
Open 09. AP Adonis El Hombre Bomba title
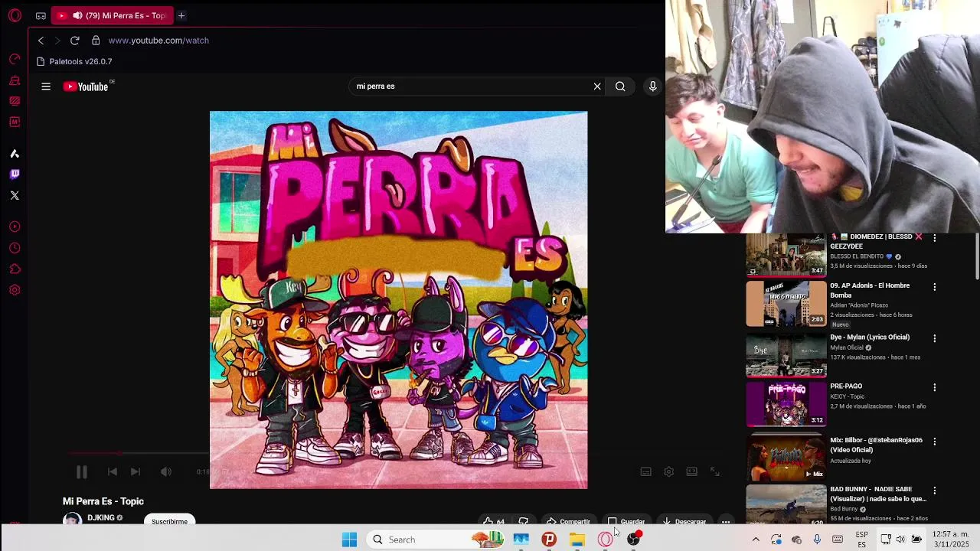tap(870, 290)
